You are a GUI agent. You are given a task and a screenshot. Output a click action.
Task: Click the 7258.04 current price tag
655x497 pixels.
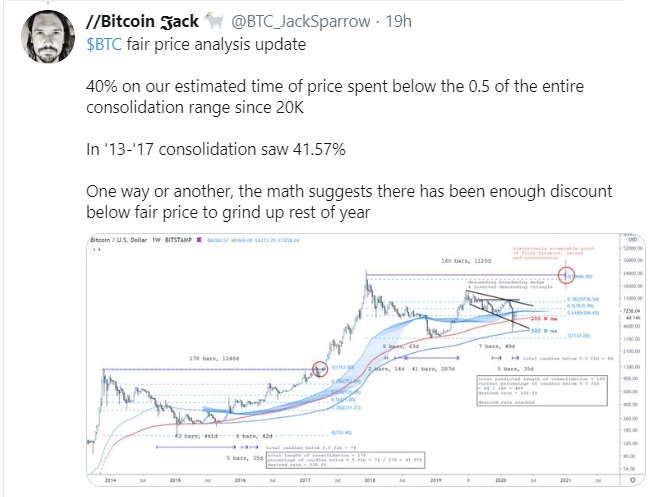pos(629,313)
